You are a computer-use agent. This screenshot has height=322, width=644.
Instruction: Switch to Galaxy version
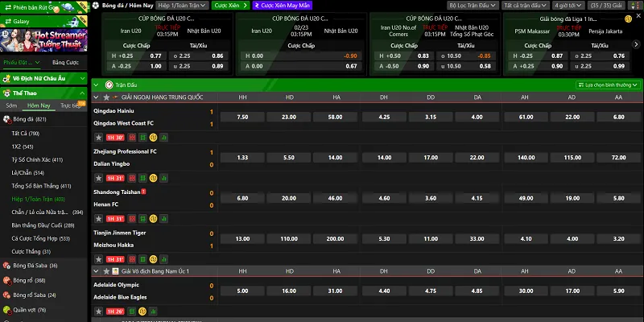[43, 21]
